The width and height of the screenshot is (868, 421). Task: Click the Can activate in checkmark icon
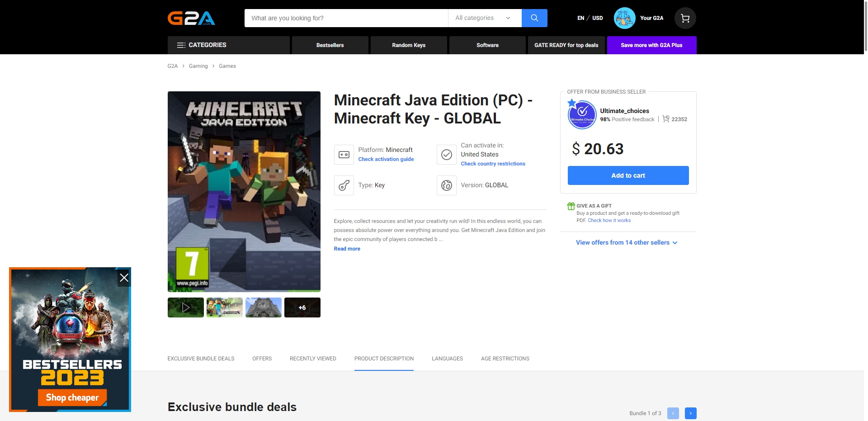(447, 155)
